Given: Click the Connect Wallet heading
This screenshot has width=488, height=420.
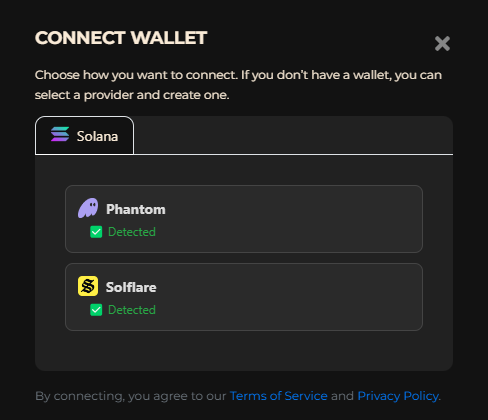Looking at the screenshot, I should 121,38.
